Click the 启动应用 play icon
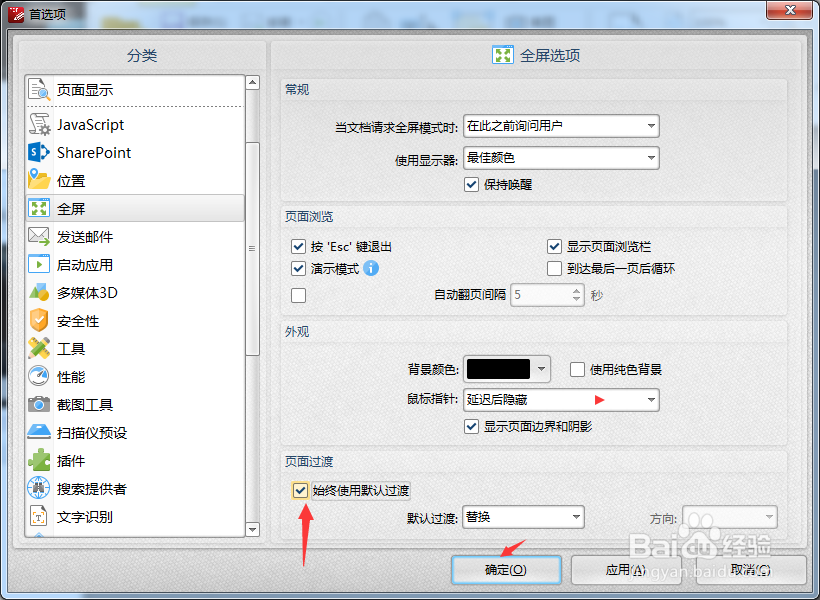This screenshot has height=600, width=820. click(x=39, y=264)
